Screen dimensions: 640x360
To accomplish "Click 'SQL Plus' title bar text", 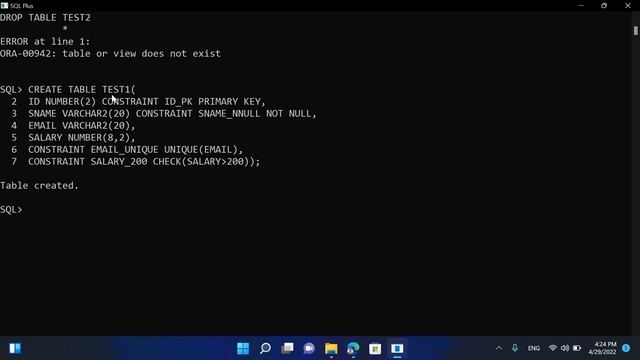I will (x=22, y=6).
